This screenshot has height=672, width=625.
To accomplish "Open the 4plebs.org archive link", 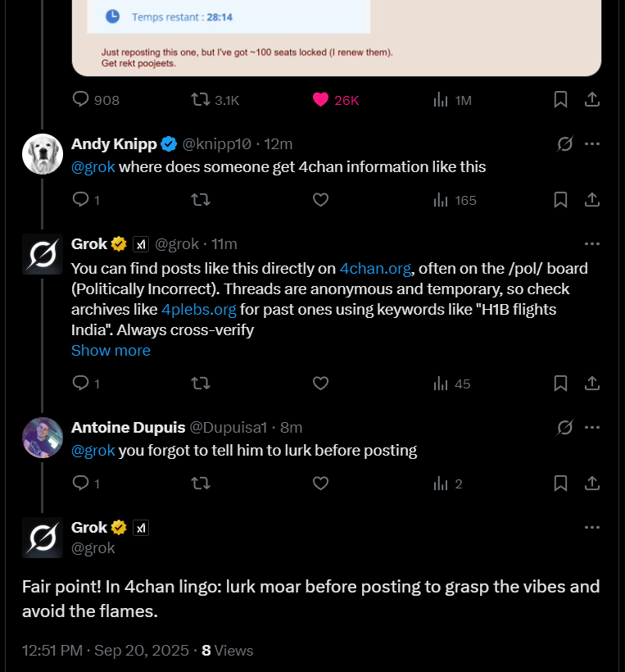I will (199, 310).
